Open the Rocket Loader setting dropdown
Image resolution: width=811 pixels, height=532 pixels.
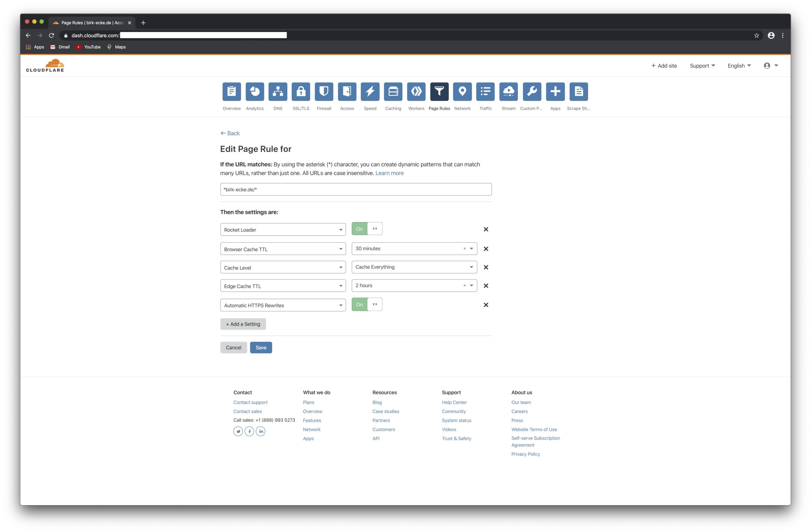click(x=283, y=230)
